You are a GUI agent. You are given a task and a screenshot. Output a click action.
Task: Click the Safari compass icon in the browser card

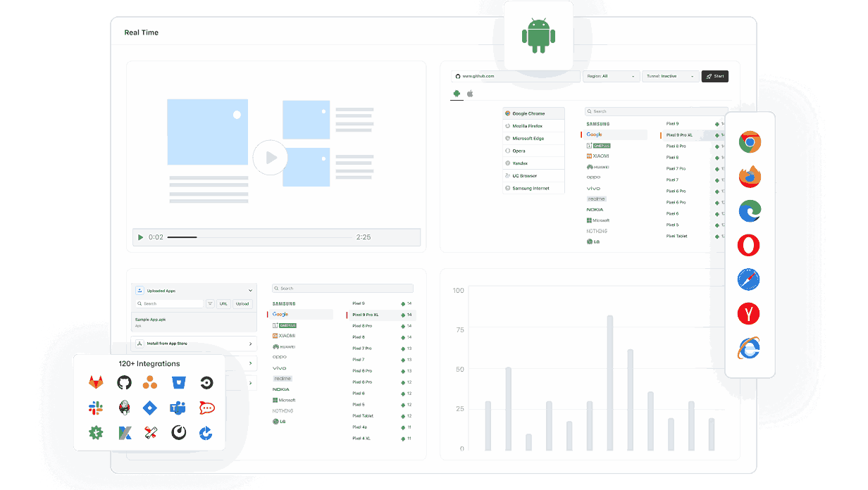749,279
